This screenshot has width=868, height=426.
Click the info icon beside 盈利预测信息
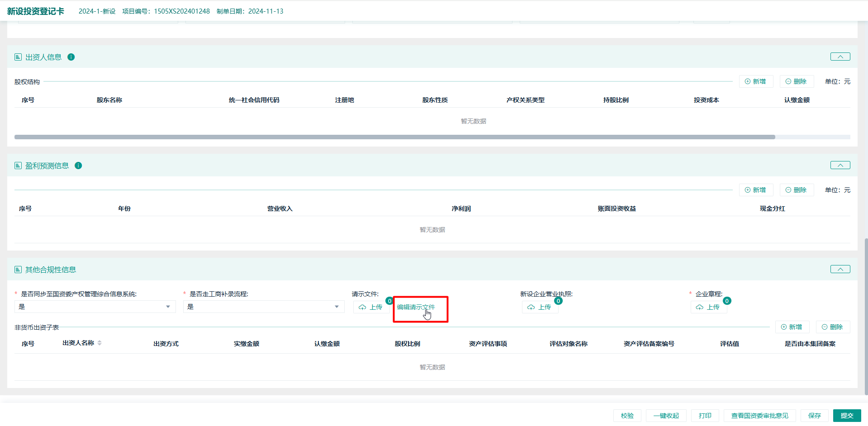coord(78,166)
